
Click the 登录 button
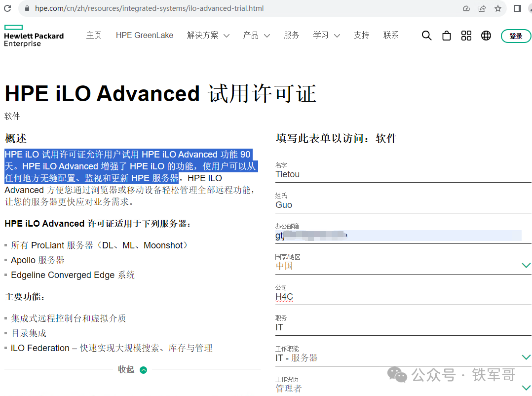[x=516, y=36]
